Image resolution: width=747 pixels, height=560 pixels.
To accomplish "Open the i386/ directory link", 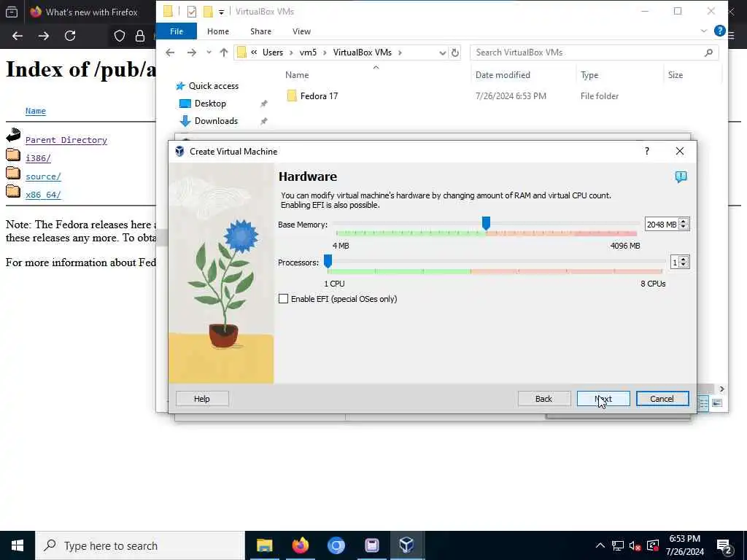I will (38, 158).
